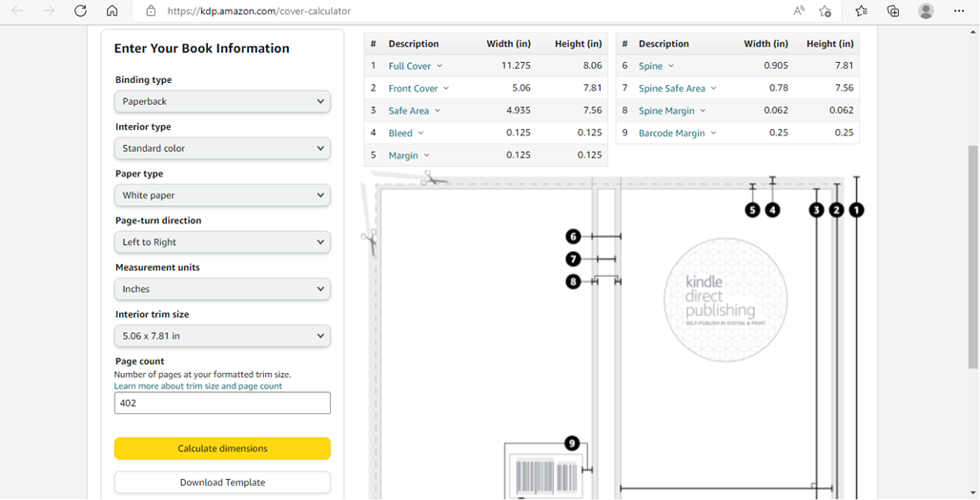The image size is (980, 500).
Task: Click marker 9 near the barcode
Action: [572, 444]
